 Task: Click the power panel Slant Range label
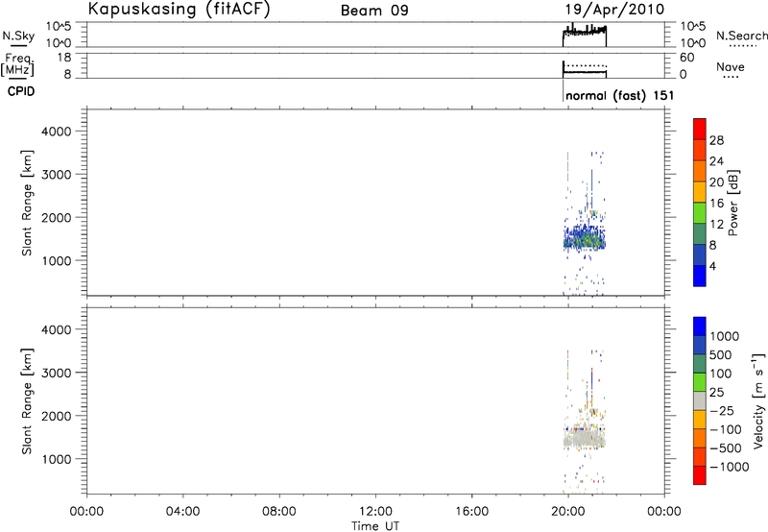27,203
